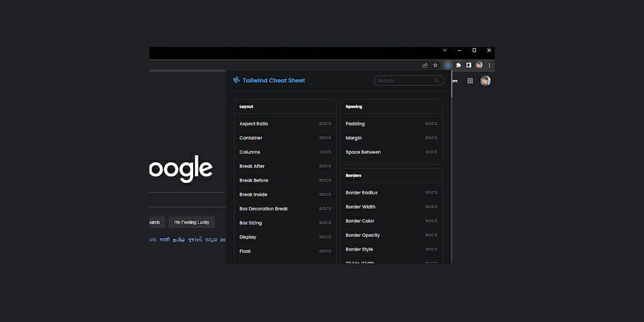Viewport: 644px width, 322px height.
Task: Expand the Break After row
Action: [x=285, y=166]
